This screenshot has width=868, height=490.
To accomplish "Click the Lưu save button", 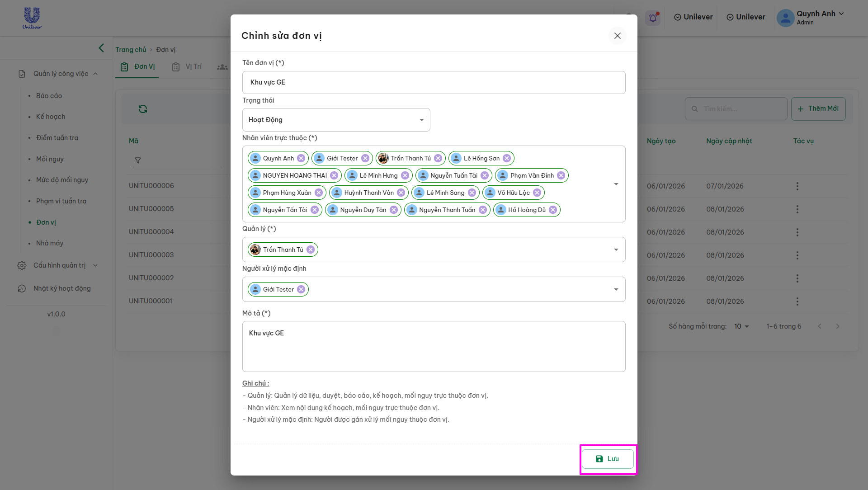I will 608,459.
